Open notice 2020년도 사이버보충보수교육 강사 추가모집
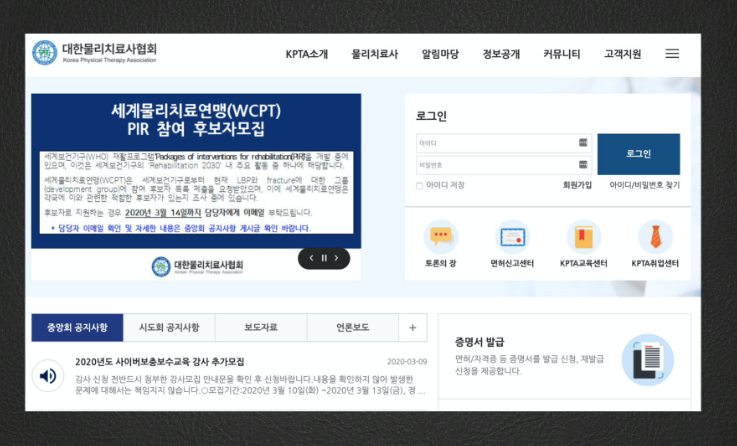737x446 pixels. tap(160, 362)
